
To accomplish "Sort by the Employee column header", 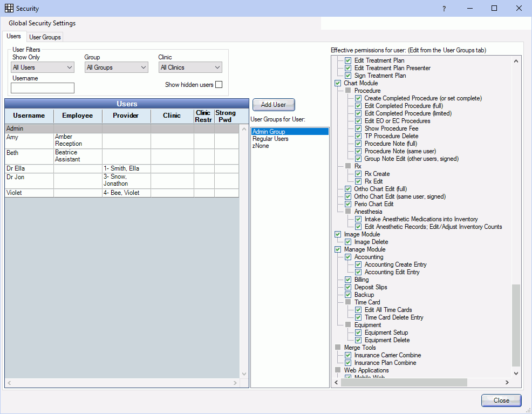I will click(x=78, y=116).
